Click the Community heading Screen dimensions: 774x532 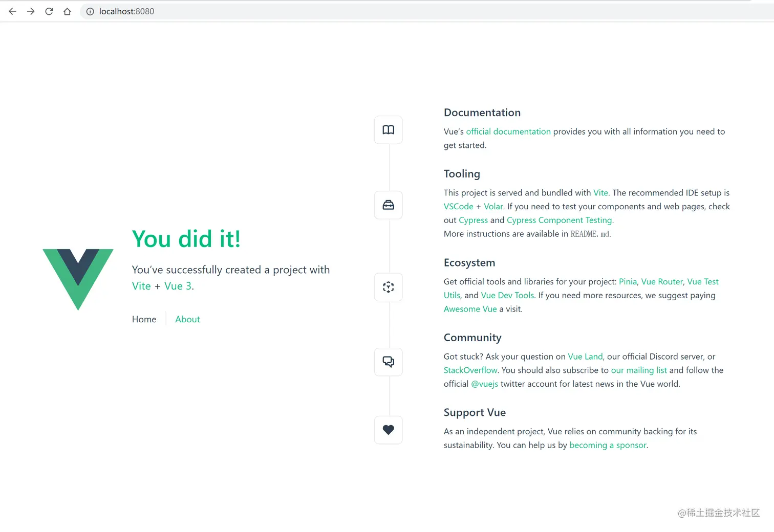click(472, 338)
